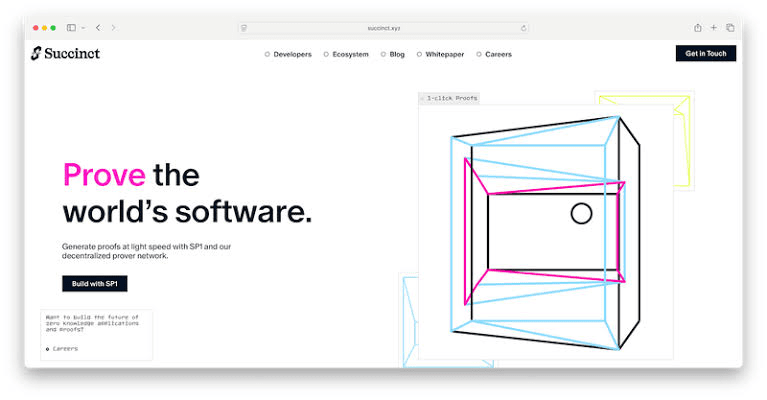Click the text "world's software."

tap(187, 212)
